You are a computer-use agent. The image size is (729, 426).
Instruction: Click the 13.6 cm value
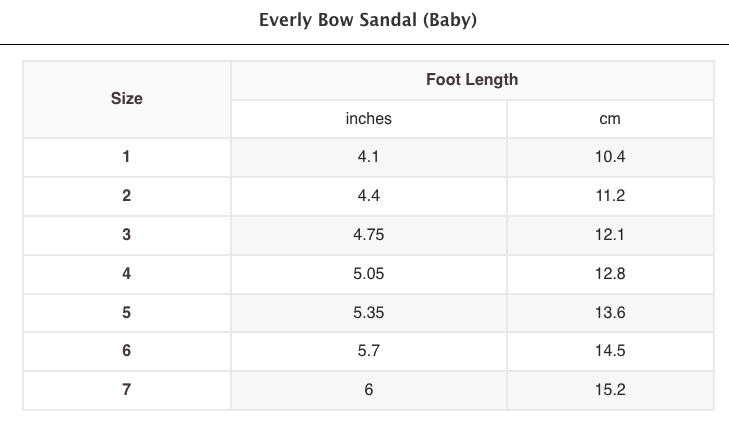pos(610,313)
